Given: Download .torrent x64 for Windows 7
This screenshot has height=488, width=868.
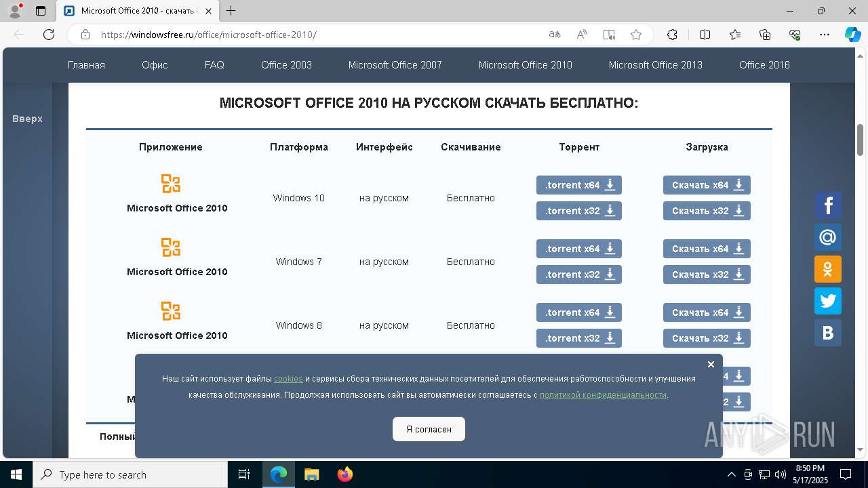Looking at the screenshot, I should tap(579, 249).
